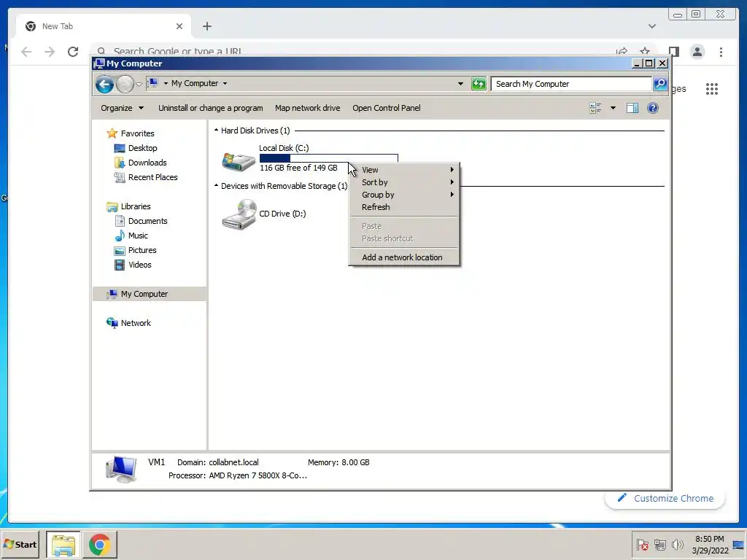The width and height of the screenshot is (747, 560).
Task: Toggle the preview pane icon
Action: point(632,108)
